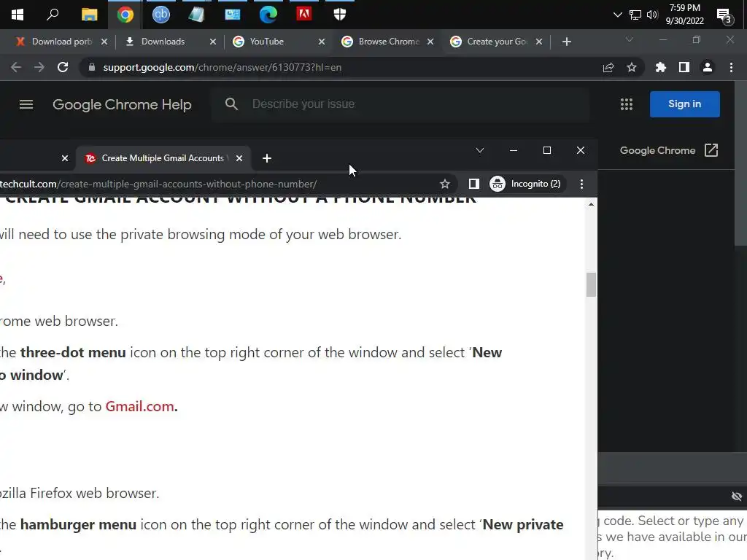Screen dimensions: 747x560
Task: Close the YouTube tab
Action: click(322, 42)
